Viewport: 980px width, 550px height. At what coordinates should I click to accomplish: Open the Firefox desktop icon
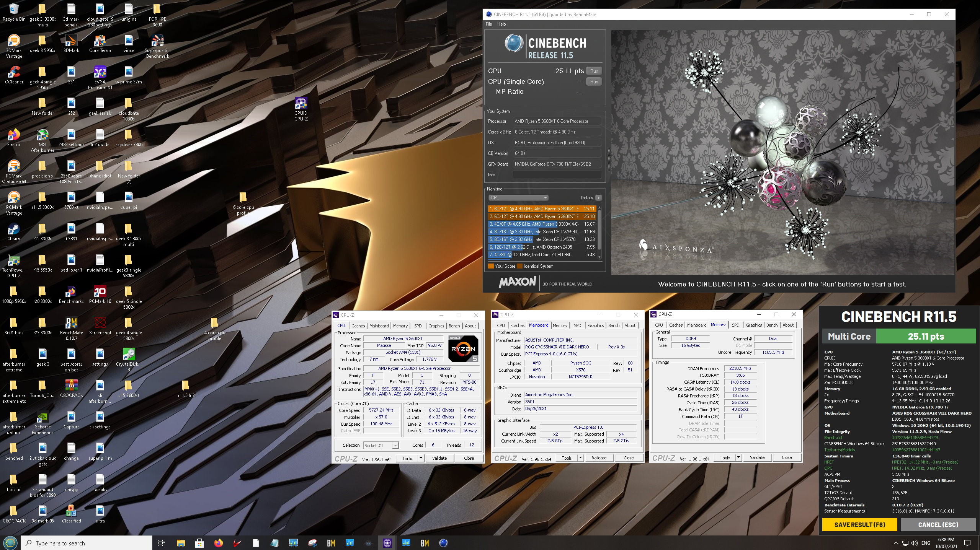click(x=14, y=138)
